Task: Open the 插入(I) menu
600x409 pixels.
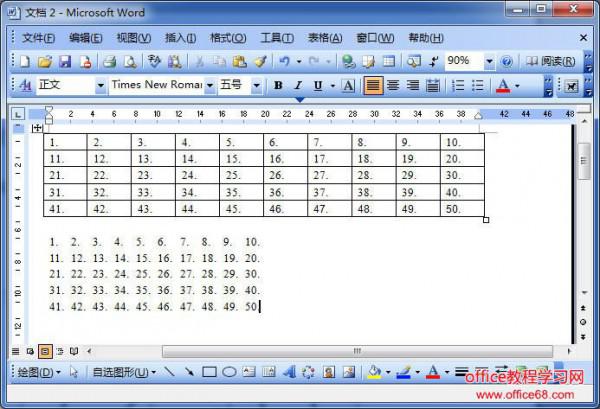Action: pos(180,38)
